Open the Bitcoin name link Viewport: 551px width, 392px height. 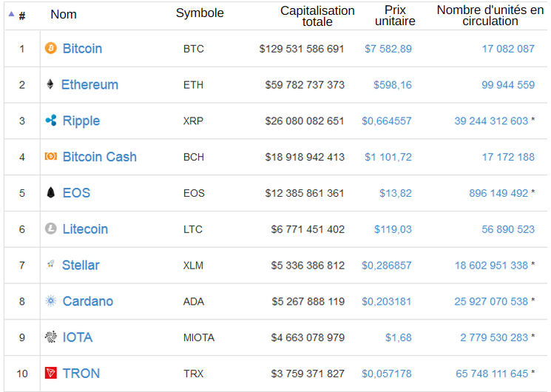click(82, 48)
